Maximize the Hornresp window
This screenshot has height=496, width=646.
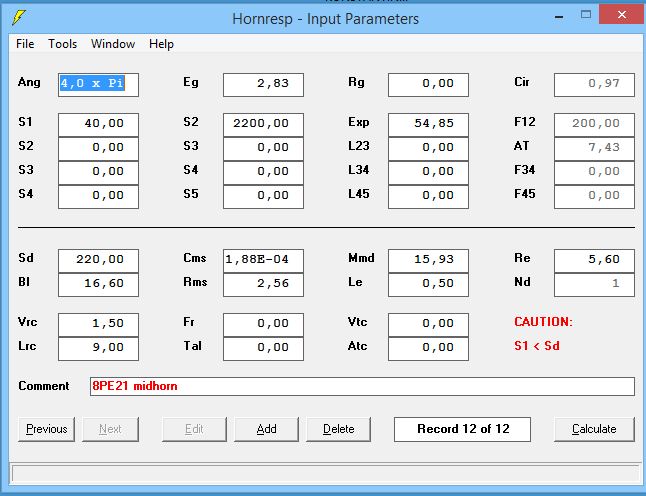coord(586,15)
